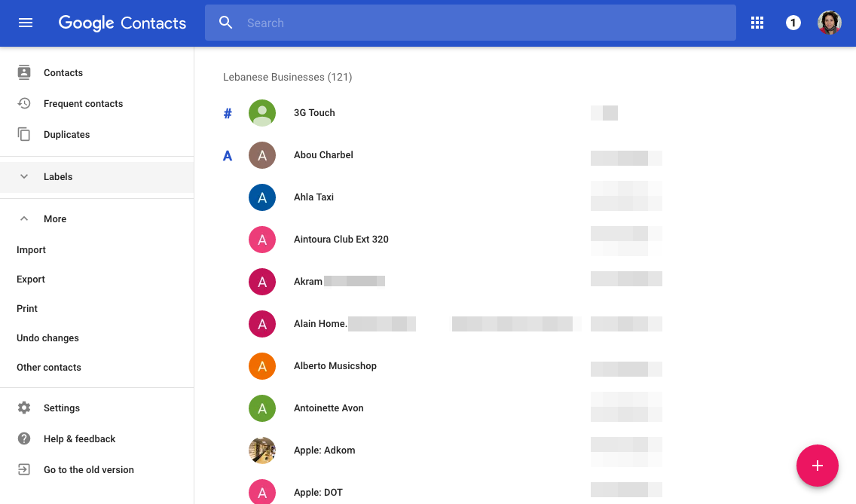
Task: Click the Duplicates icon in sidebar
Action: 24,134
